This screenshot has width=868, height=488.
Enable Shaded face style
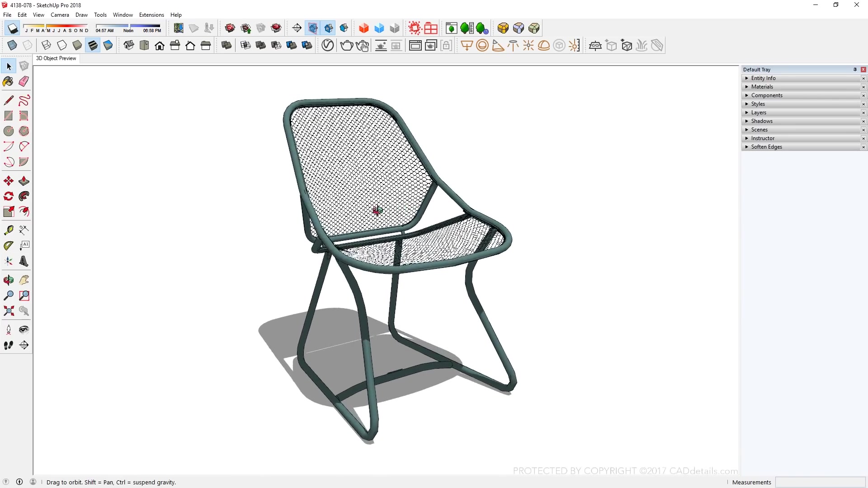[x=77, y=45]
